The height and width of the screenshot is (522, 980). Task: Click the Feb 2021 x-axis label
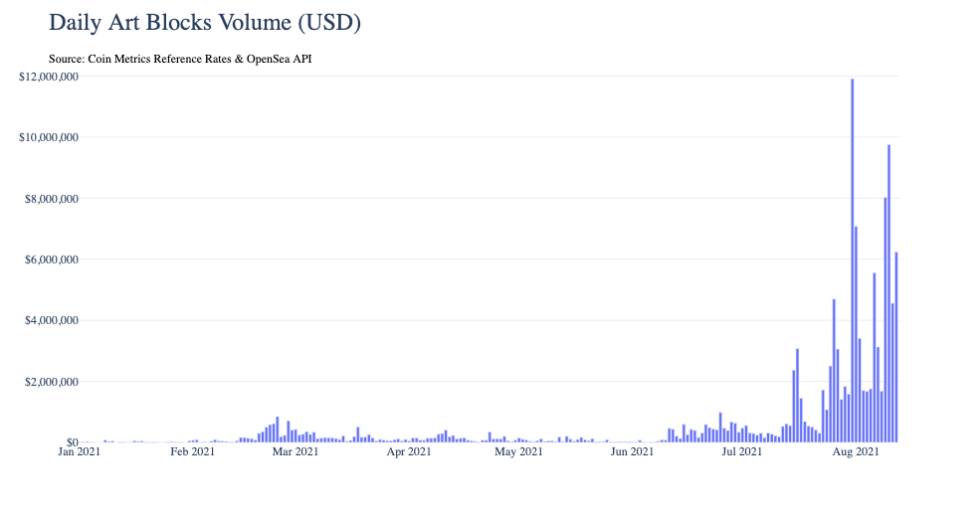pos(192,451)
